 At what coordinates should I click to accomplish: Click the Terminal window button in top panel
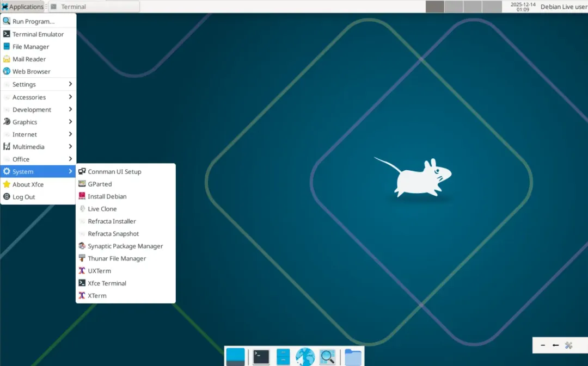click(x=94, y=7)
